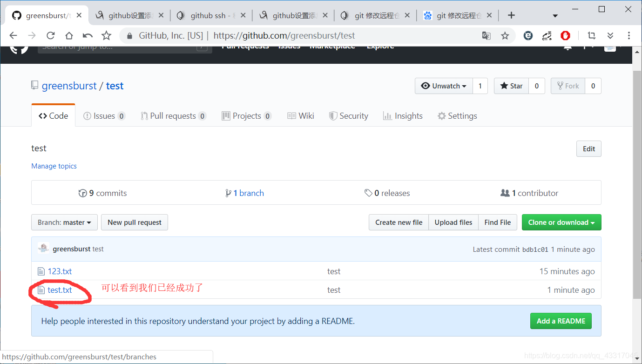
Task: Open the test repository name link
Action: click(x=115, y=86)
